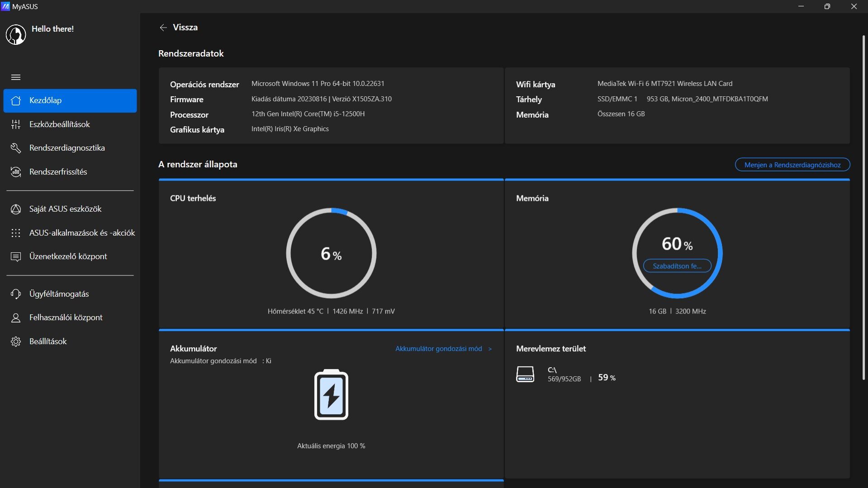Open Kezdőlap in the sidebar
The width and height of the screenshot is (868, 488).
(x=70, y=100)
